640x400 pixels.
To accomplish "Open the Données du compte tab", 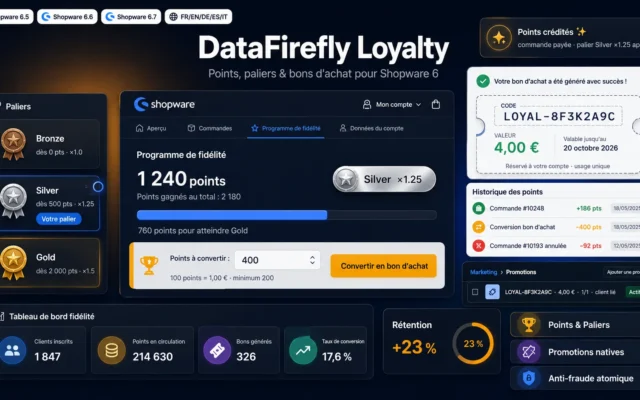I will tap(371, 128).
